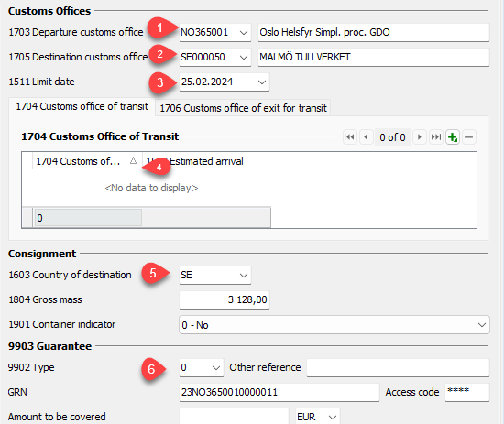
Task: Remove record with the minus navigator button
Action: click(469, 137)
